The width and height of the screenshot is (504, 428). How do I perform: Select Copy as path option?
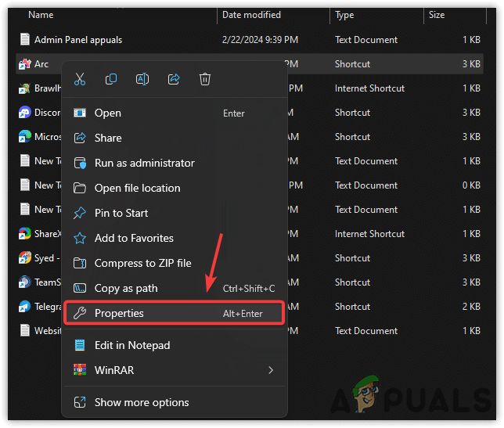click(x=126, y=288)
